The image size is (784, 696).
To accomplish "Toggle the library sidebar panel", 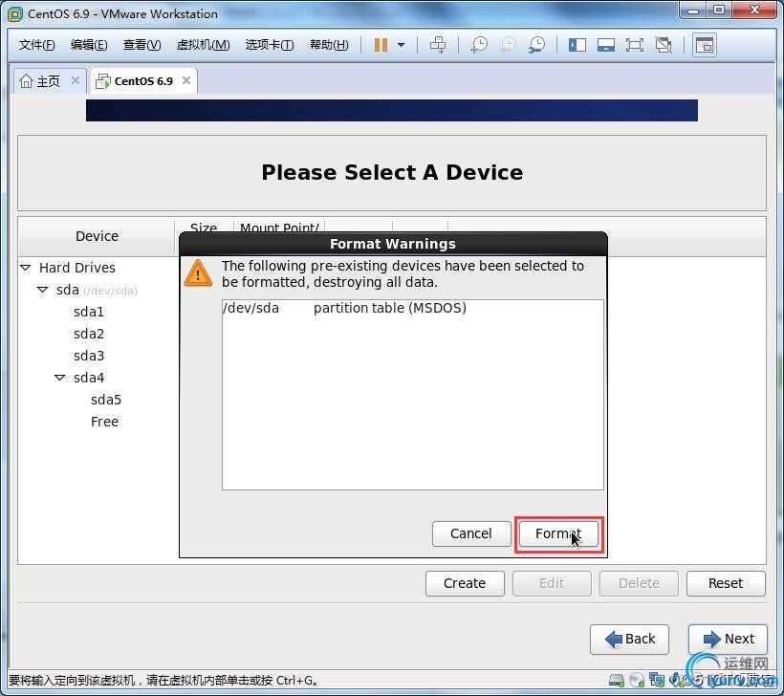I will pyautogui.click(x=577, y=45).
